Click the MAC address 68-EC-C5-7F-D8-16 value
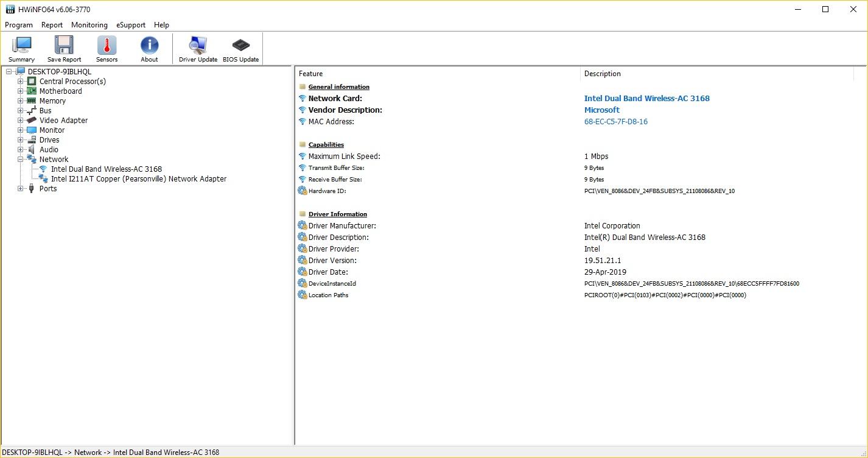Screen dimensions: 868x458 [x=616, y=121]
